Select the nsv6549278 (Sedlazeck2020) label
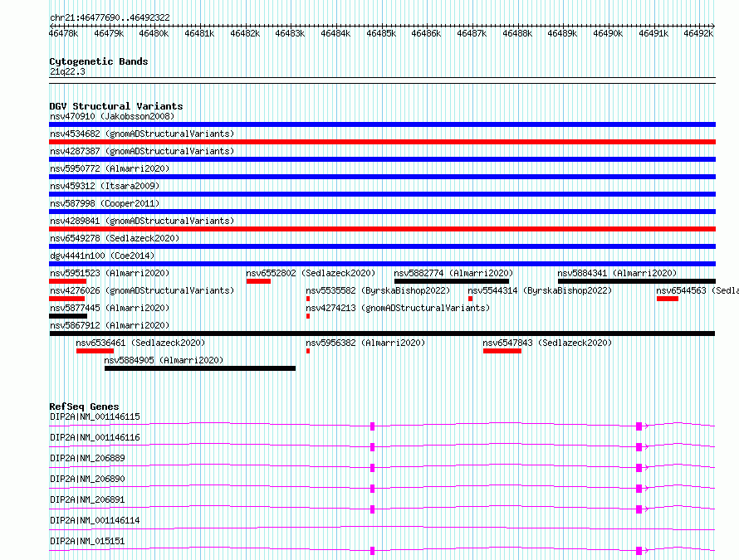Viewport: 739px width, 560px height. (115, 238)
